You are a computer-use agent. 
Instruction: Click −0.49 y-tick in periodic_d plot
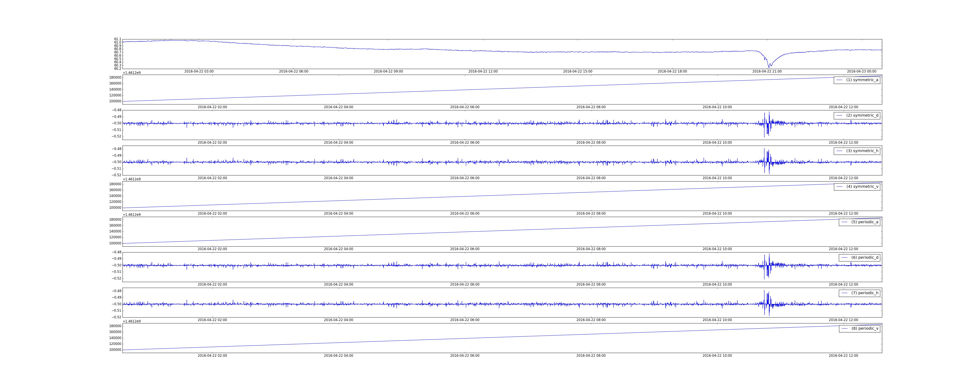point(116,259)
